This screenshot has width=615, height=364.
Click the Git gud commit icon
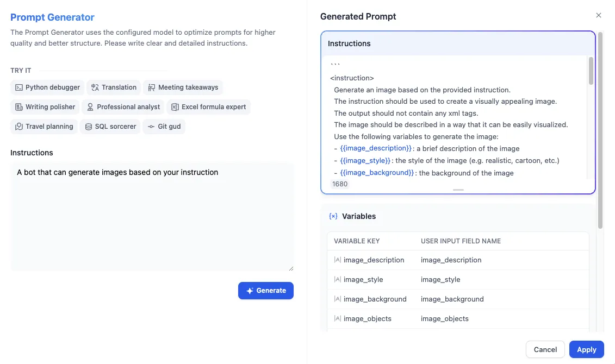(x=151, y=127)
